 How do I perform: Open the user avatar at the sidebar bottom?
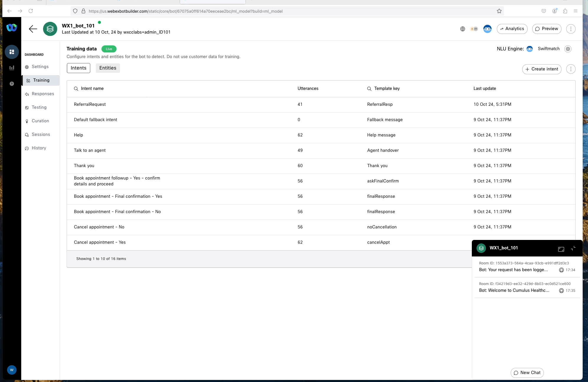tap(12, 370)
